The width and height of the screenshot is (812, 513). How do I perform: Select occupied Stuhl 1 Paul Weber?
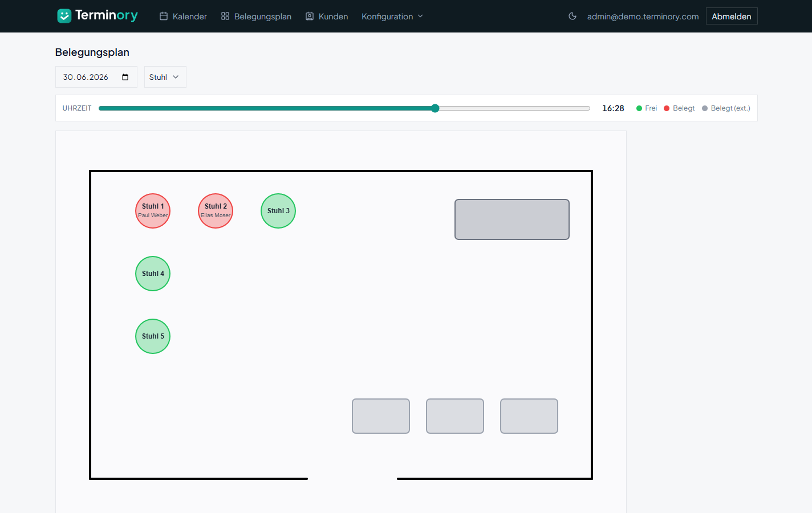click(x=153, y=211)
